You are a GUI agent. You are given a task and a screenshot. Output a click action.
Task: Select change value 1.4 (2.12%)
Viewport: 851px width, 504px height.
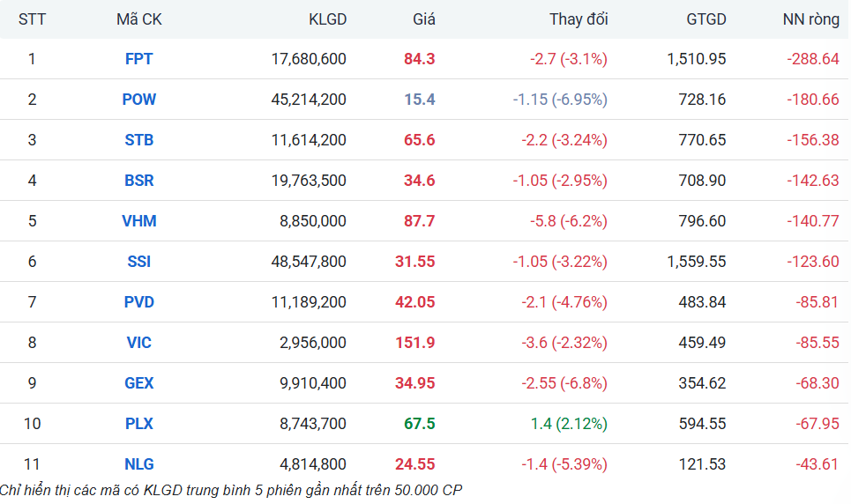click(569, 423)
